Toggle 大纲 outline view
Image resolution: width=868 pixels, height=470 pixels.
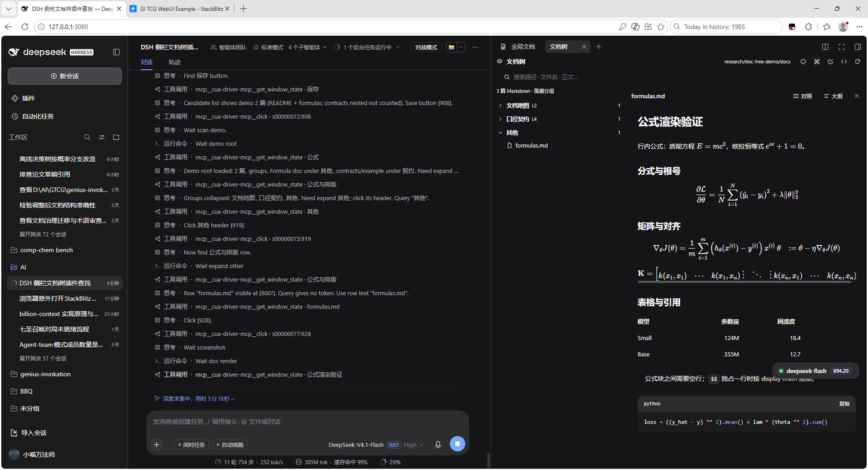click(833, 96)
